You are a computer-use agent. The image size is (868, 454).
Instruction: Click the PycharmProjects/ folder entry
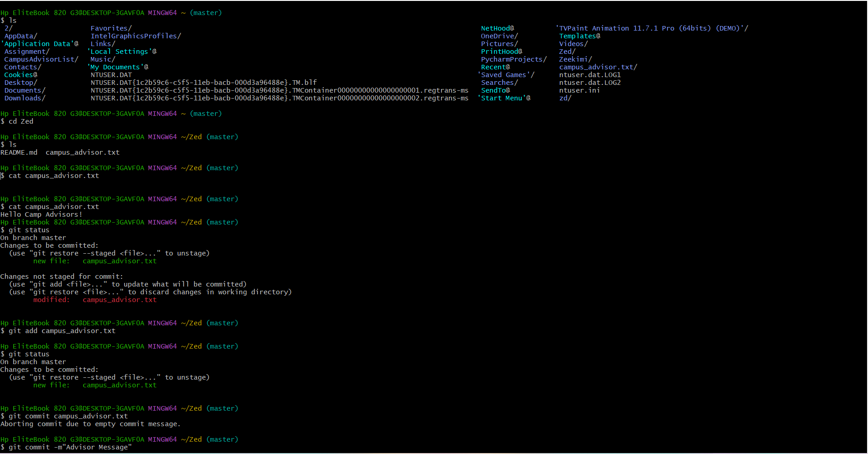(513, 59)
